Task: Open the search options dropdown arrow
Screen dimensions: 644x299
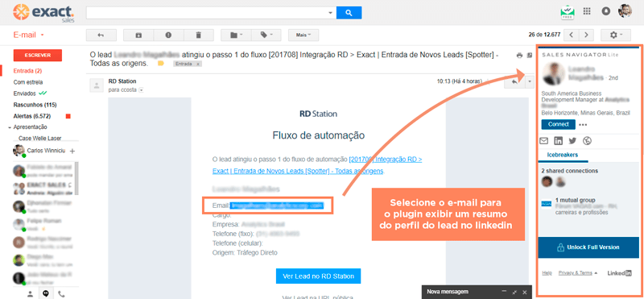Action: click(x=331, y=13)
